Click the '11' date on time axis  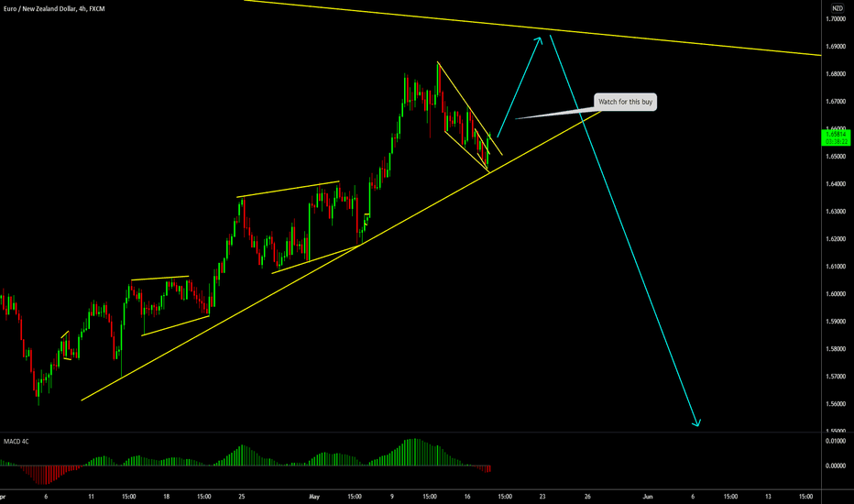[91, 497]
